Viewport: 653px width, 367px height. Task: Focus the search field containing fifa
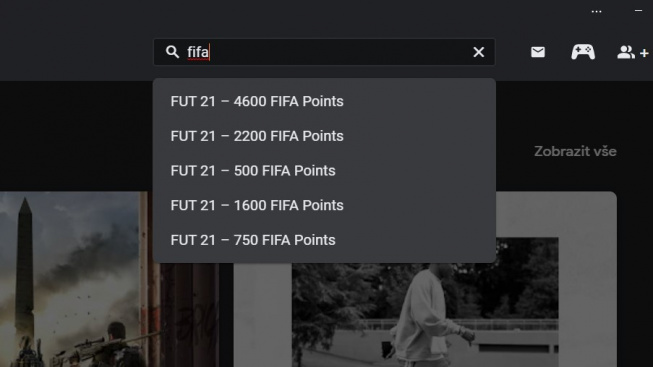324,52
